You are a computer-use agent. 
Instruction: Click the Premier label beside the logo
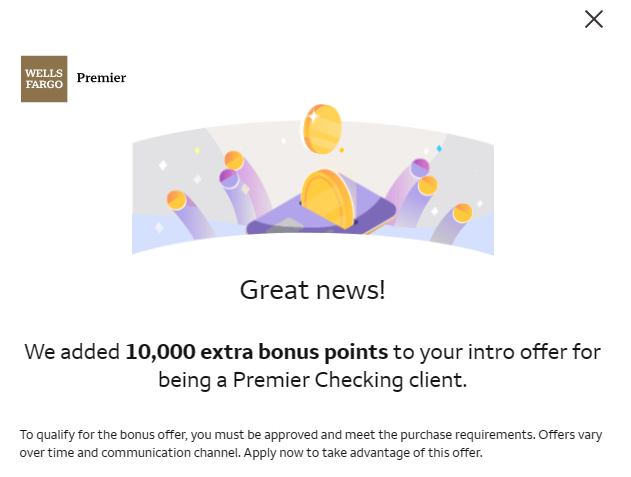pos(101,78)
